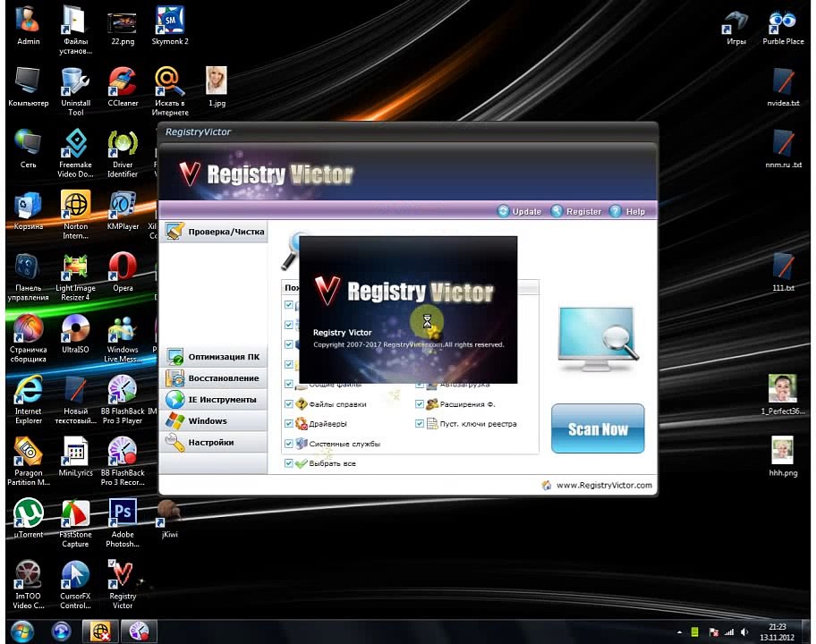Open KMPlayer desktop shortcut
816x644 pixels.
point(123,211)
